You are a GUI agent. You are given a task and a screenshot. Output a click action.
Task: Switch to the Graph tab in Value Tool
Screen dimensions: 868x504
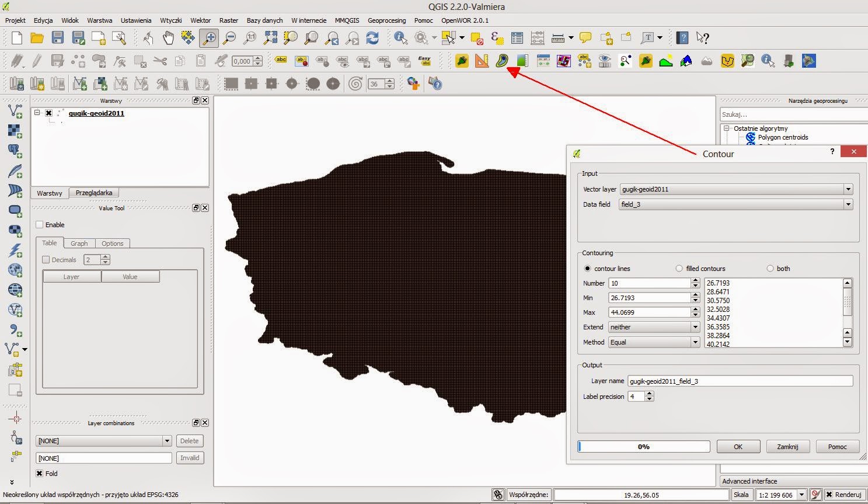point(79,244)
